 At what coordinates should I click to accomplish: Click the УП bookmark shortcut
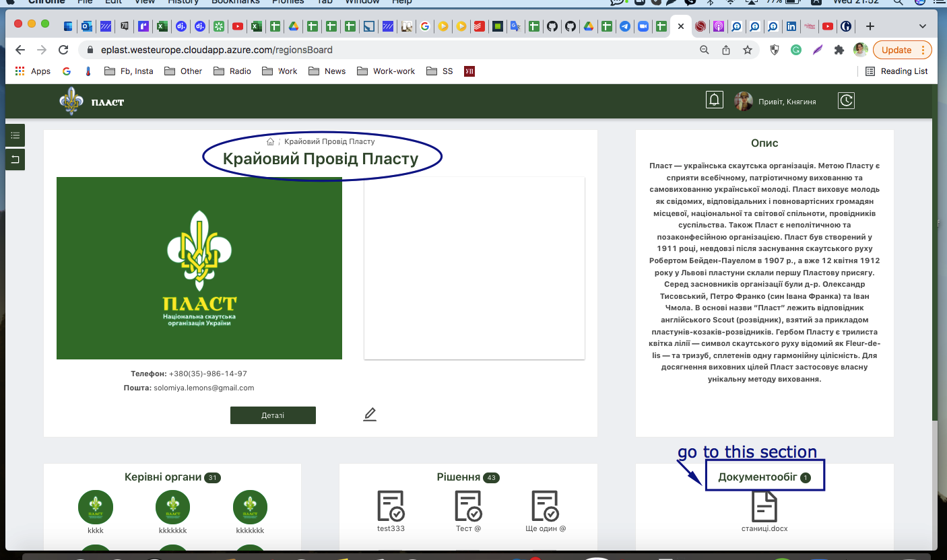pos(469,71)
